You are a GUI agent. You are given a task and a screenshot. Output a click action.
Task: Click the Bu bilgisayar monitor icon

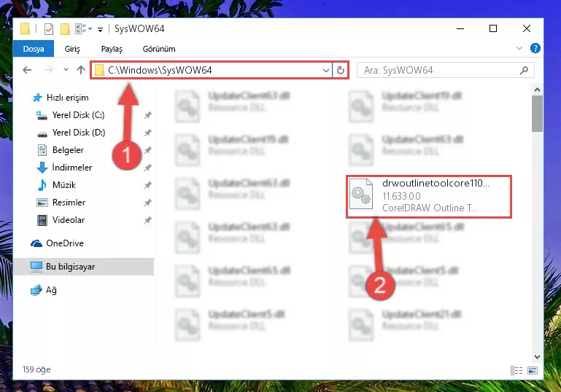point(36,267)
